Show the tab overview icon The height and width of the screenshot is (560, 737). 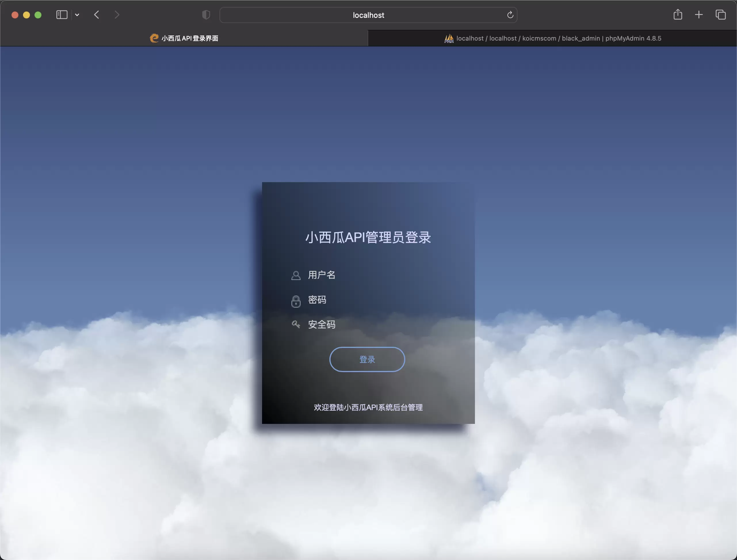coord(720,15)
